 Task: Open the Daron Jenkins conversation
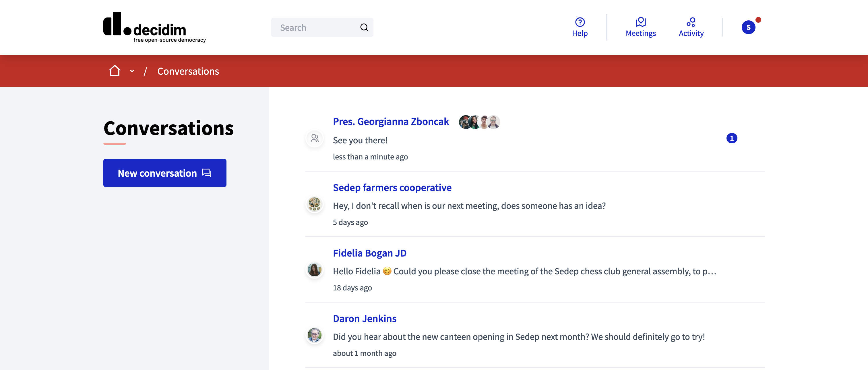365,318
